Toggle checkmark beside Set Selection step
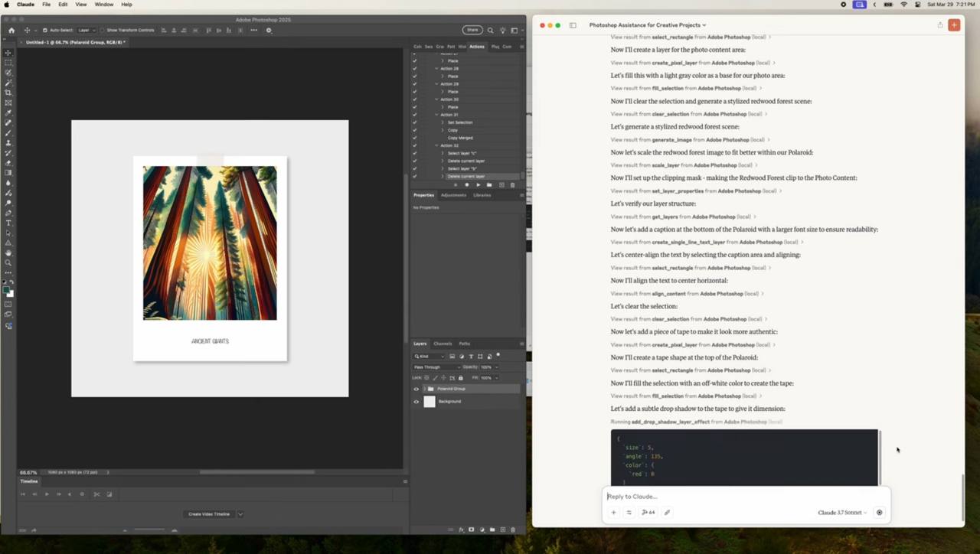The image size is (980, 554). point(415,122)
